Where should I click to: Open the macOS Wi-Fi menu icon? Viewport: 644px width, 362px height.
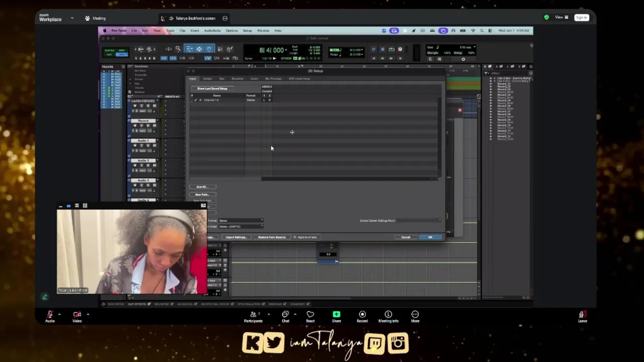[x=473, y=31]
